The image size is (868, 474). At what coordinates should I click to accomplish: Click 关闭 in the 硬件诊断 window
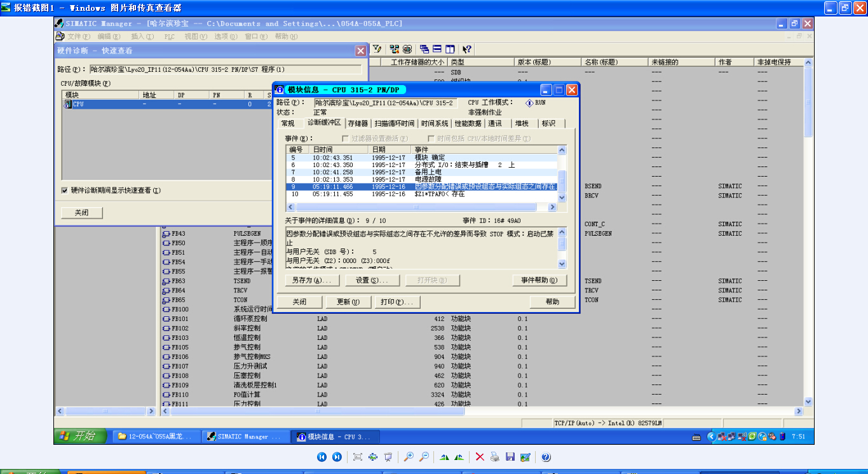[x=81, y=213]
